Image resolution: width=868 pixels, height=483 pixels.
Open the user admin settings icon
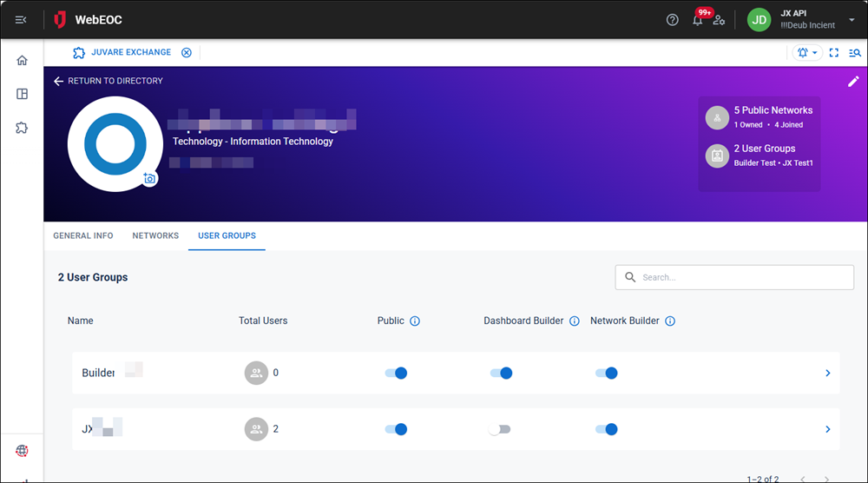[x=719, y=20]
